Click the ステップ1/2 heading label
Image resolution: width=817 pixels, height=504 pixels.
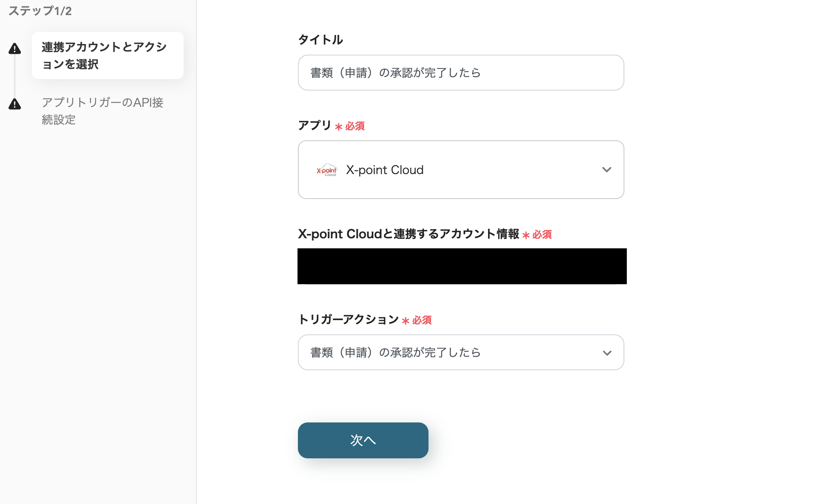coord(40,11)
